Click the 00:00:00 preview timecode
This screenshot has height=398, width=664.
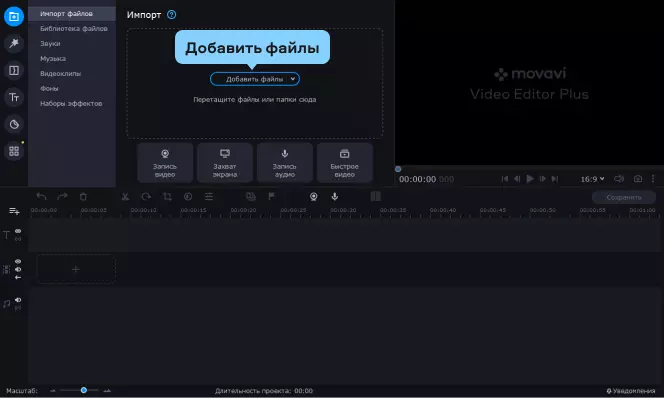point(426,180)
